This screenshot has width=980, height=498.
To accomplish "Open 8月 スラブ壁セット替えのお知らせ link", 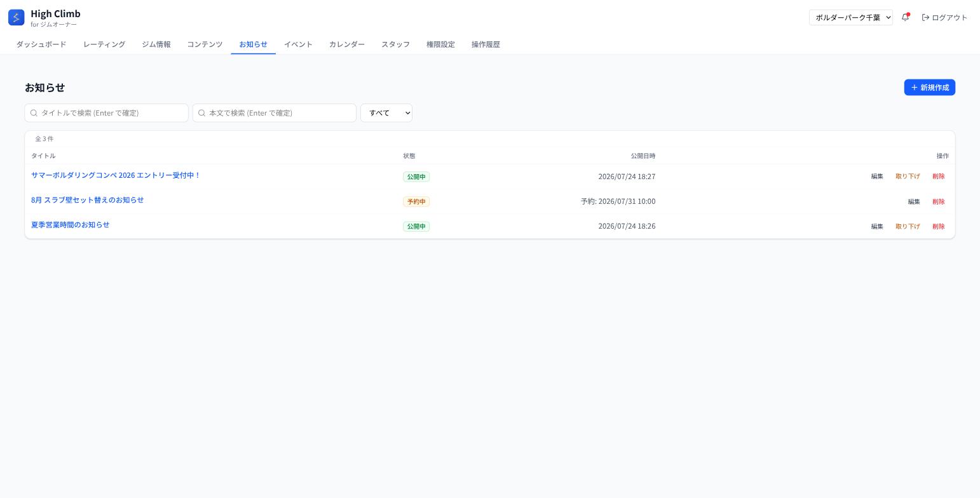I will [88, 200].
